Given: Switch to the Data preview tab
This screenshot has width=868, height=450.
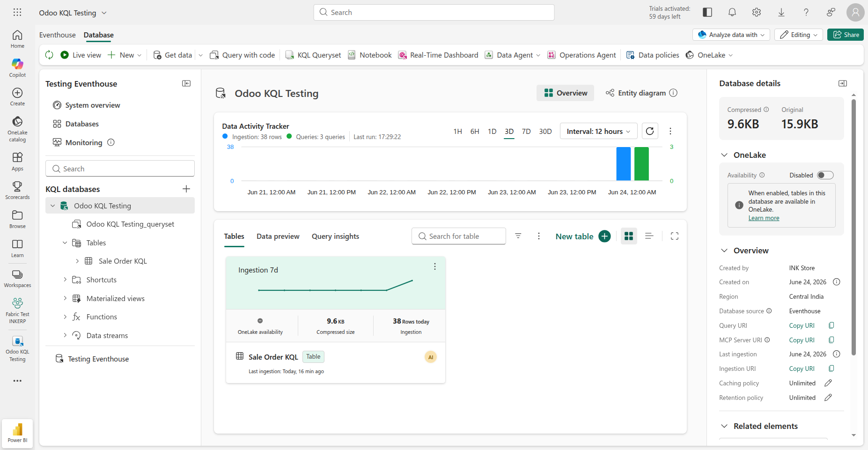Looking at the screenshot, I should [x=278, y=236].
